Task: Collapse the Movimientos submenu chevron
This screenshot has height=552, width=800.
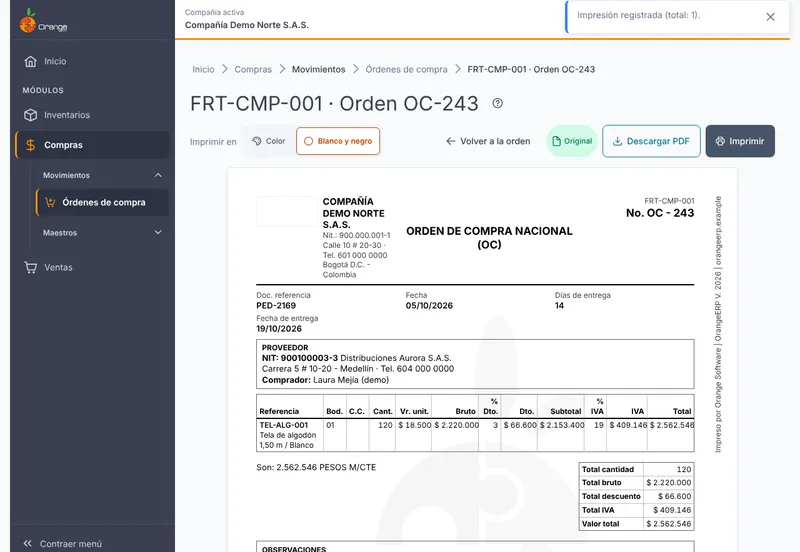Action: [158, 175]
